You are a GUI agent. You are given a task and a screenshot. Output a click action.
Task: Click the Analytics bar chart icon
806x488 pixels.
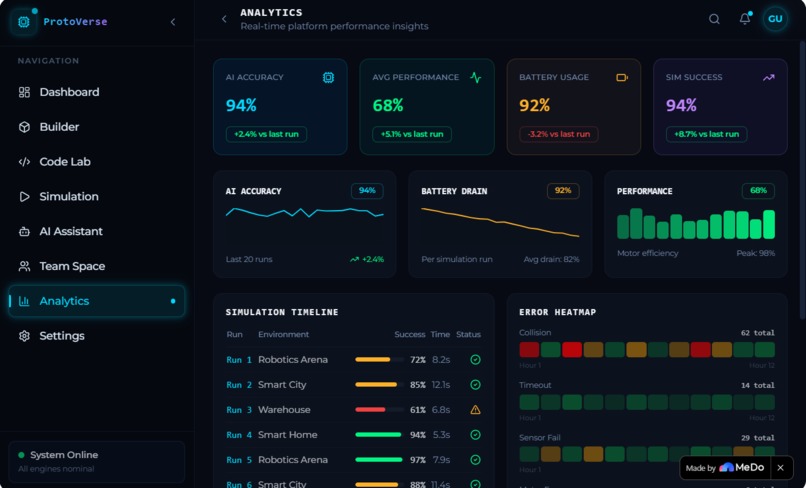pos(24,301)
